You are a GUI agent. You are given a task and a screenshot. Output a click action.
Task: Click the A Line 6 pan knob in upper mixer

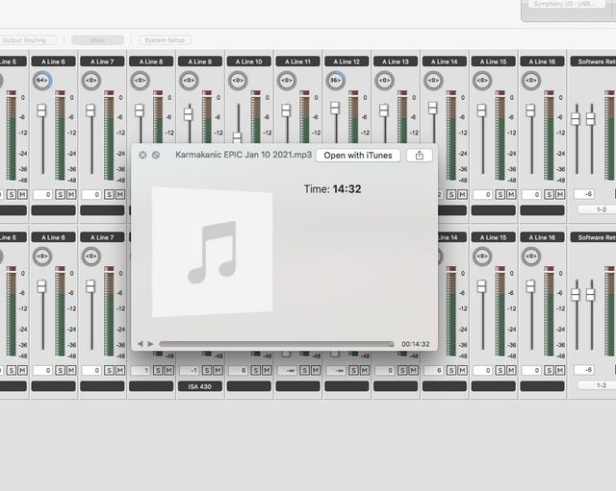[42, 81]
